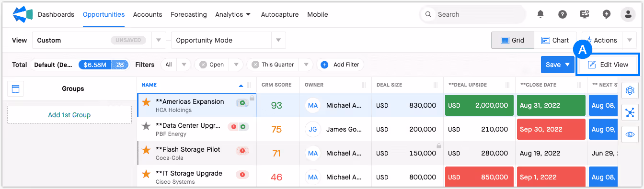Select the green Deal Upside 2,000,000 cell

(479, 105)
